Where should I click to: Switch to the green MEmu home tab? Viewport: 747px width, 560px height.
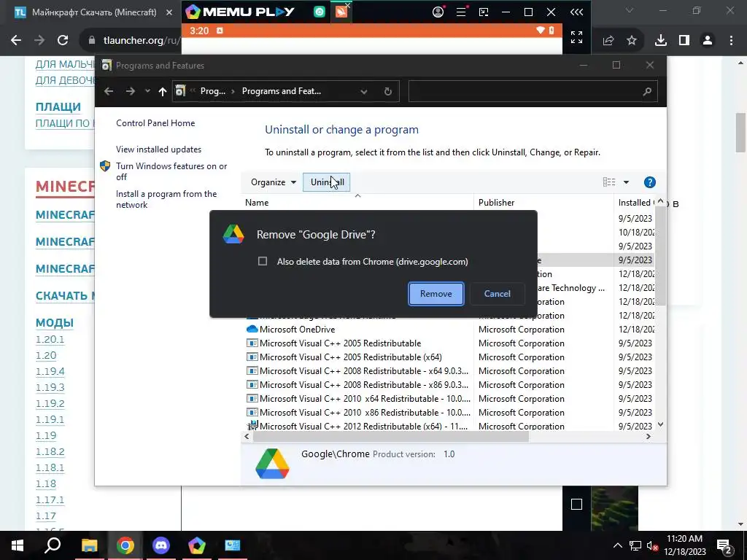(x=320, y=12)
